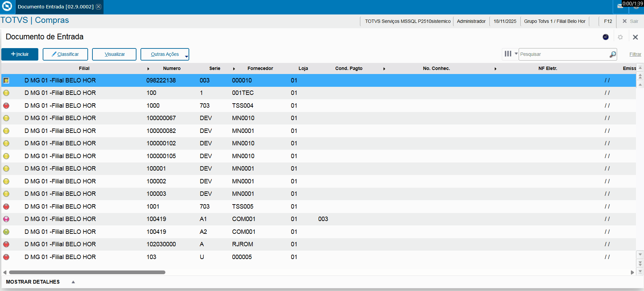Click the arrow next to Serie header

[234, 69]
